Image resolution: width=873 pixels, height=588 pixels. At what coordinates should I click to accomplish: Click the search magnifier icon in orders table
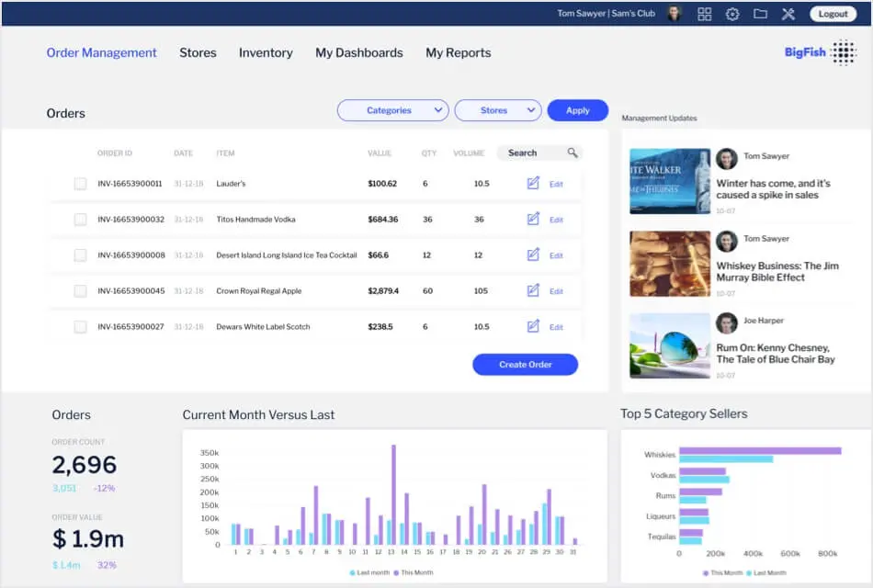click(x=573, y=153)
